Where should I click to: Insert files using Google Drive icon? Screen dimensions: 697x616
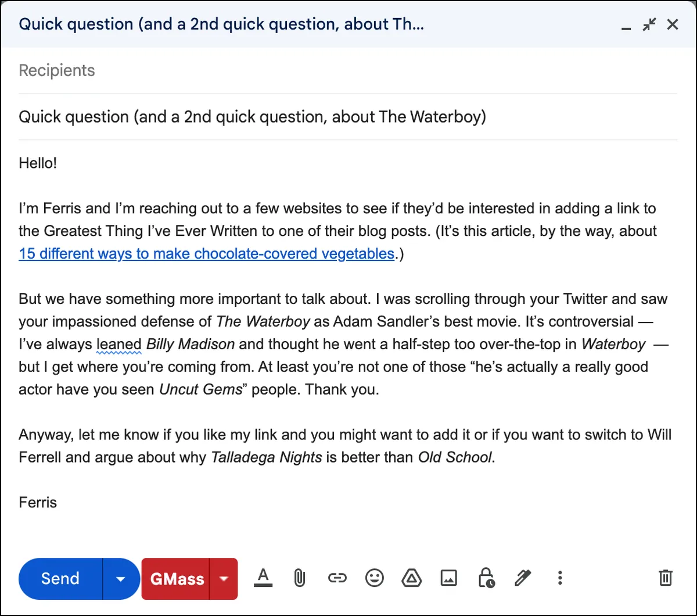pyautogui.click(x=412, y=578)
